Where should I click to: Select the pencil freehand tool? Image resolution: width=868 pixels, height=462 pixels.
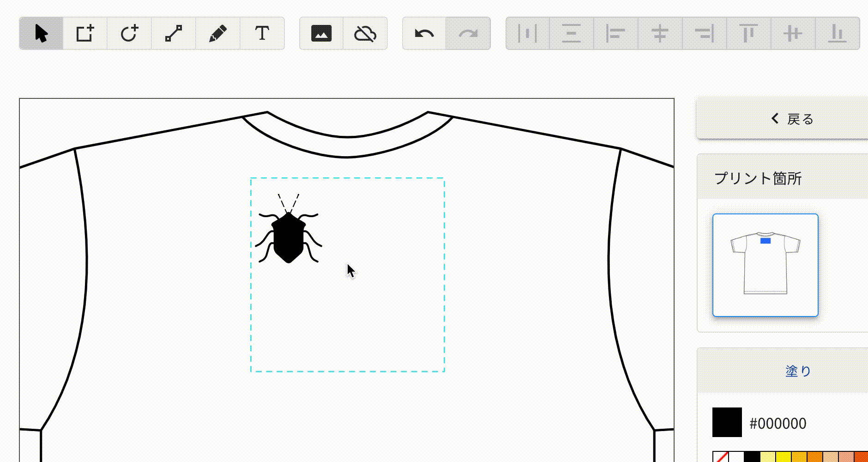(x=218, y=34)
